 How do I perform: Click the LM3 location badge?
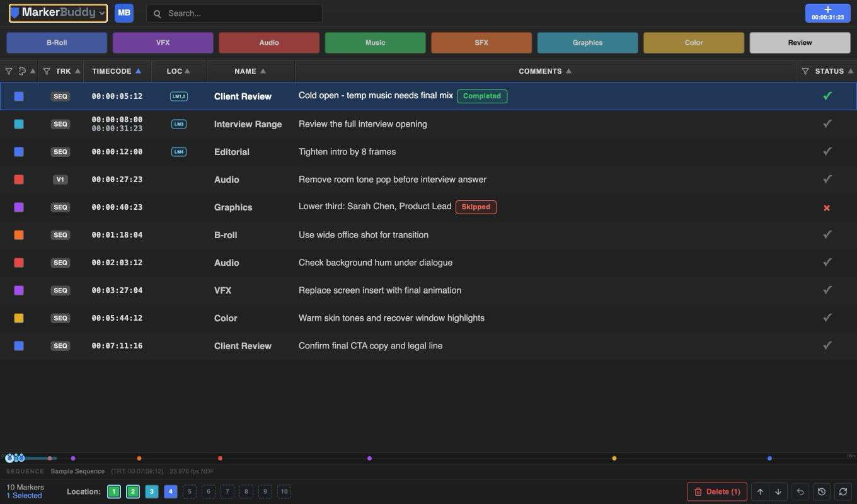tap(179, 124)
